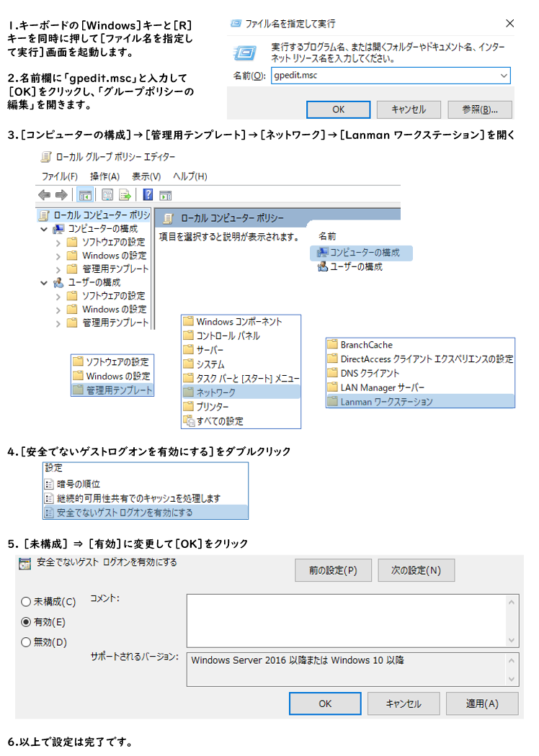Click the dialog icon beside the 安全でないゲスト ログオン title
Viewport: 539px width, 756px height.
pos(24,563)
